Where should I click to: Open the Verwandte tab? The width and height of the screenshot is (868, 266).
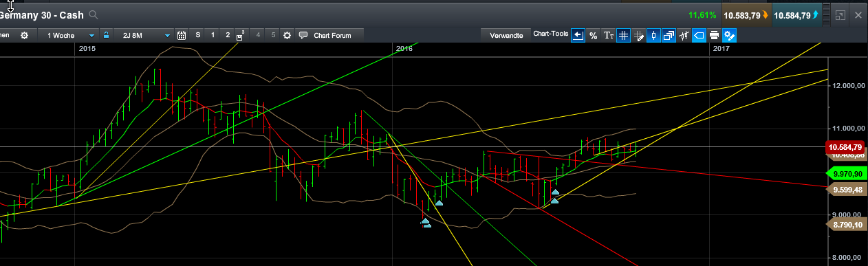[506, 35]
